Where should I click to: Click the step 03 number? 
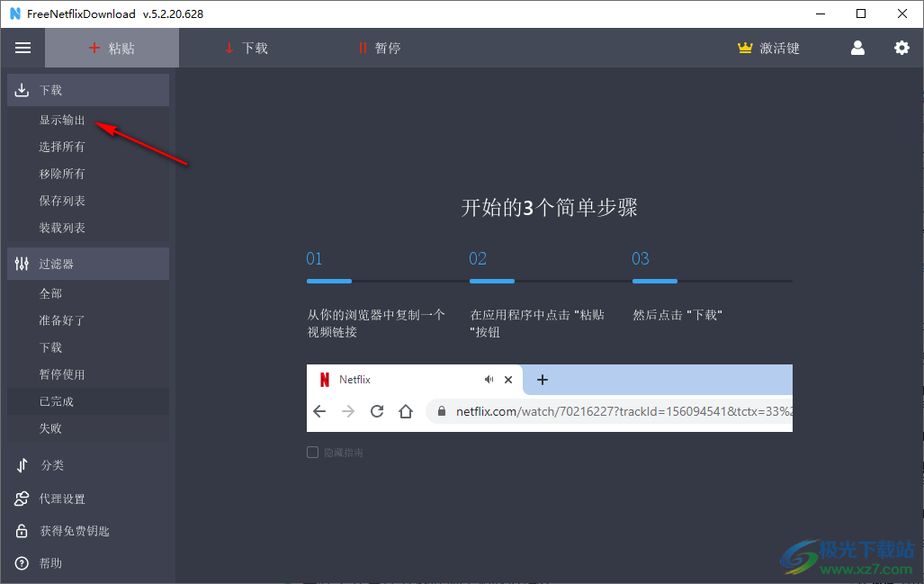(641, 258)
